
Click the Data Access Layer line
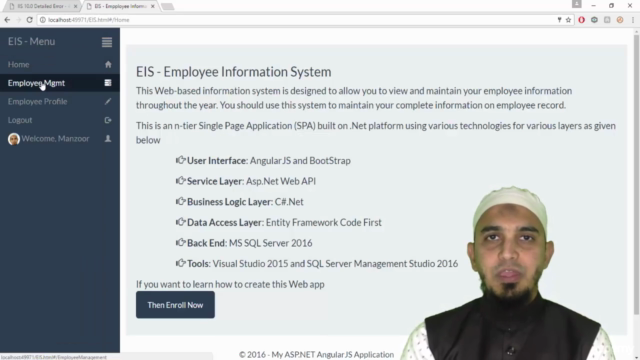click(279, 222)
